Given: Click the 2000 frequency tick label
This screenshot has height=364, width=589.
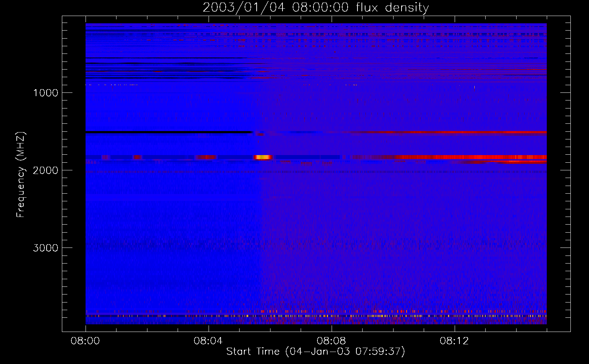Looking at the screenshot, I should 46,170.
